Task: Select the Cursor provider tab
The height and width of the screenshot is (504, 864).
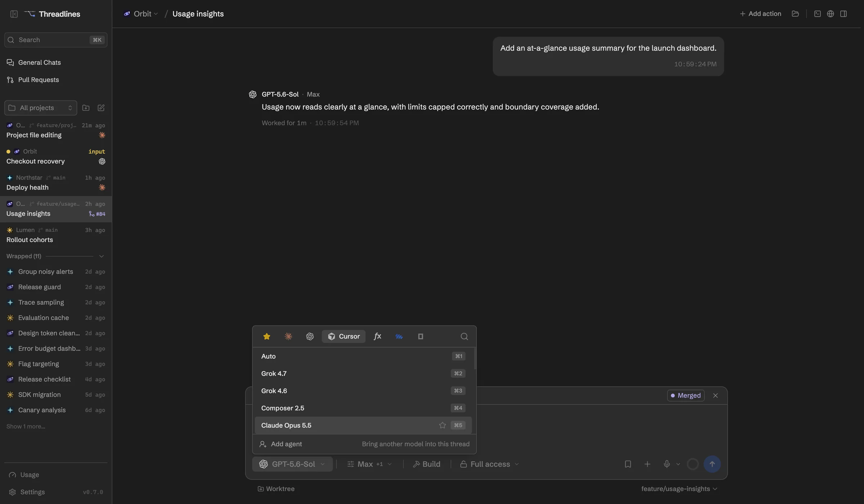Action: pos(343,336)
